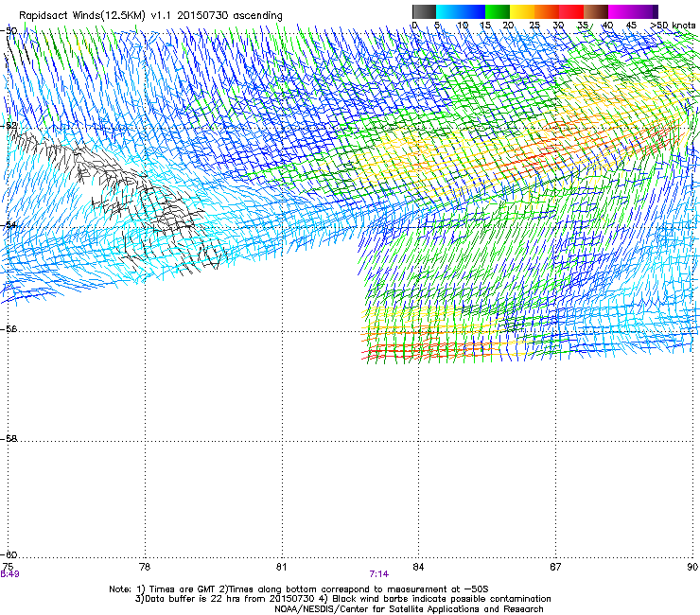Click the '84' longitude axis label

click(x=418, y=567)
